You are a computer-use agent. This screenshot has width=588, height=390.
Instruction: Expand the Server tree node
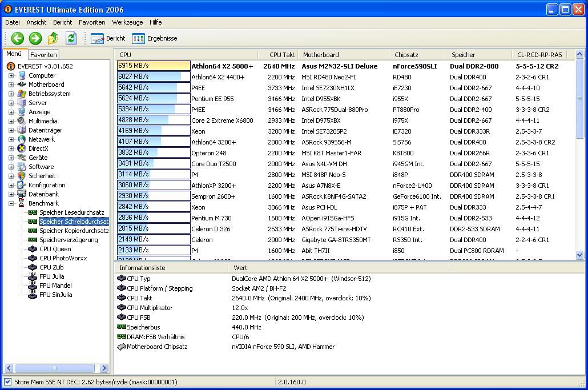pyautogui.click(x=11, y=103)
